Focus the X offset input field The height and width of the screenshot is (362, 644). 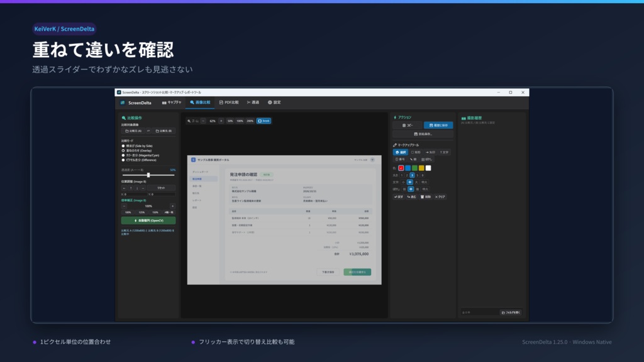pos(136,195)
